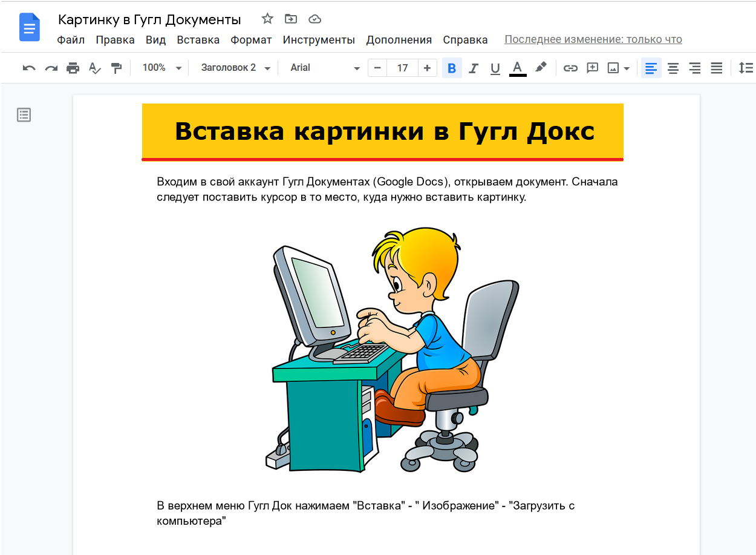
Task: Show the document outline
Action: [x=24, y=115]
